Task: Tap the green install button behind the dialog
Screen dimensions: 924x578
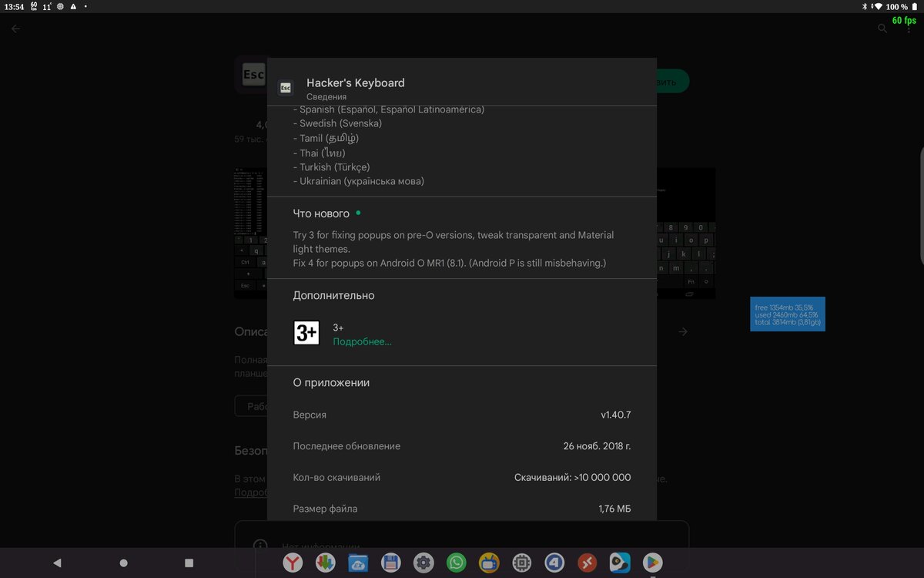Action: click(x=673, y=82)
